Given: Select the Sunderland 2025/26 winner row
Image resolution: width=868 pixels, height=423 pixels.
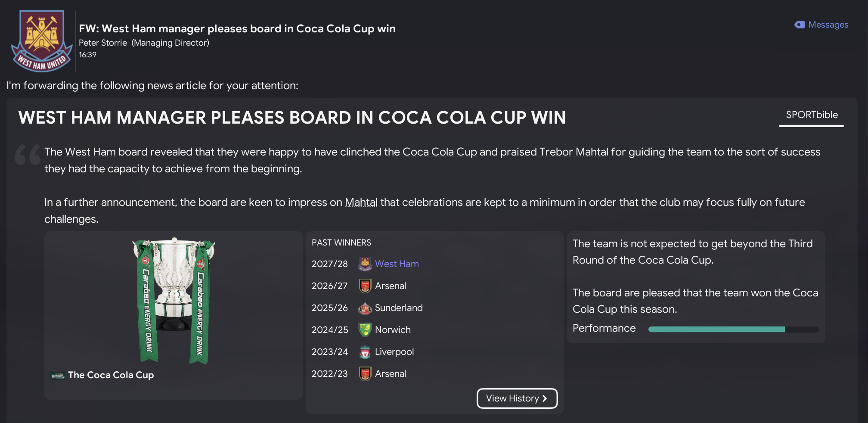Looking at the screenshot, I should [x=398, y=308].
